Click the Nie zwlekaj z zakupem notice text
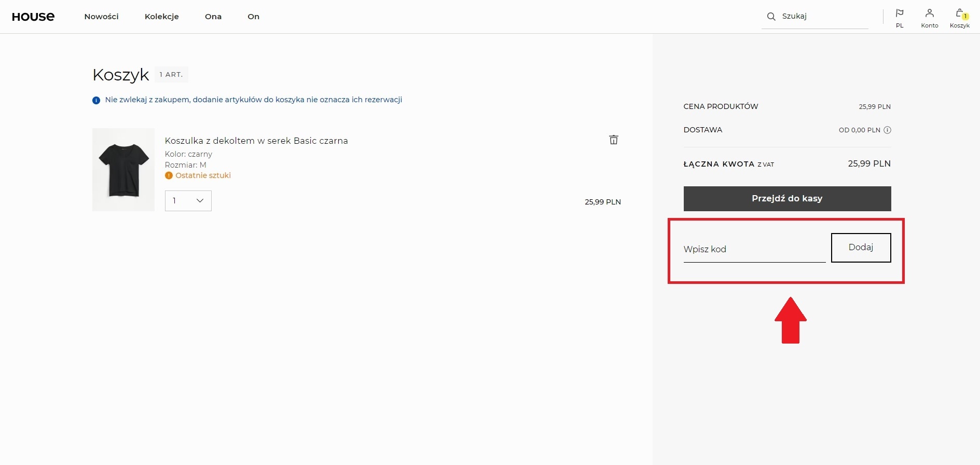Screen dimensions: 980x465 click(x=254, y=100)
